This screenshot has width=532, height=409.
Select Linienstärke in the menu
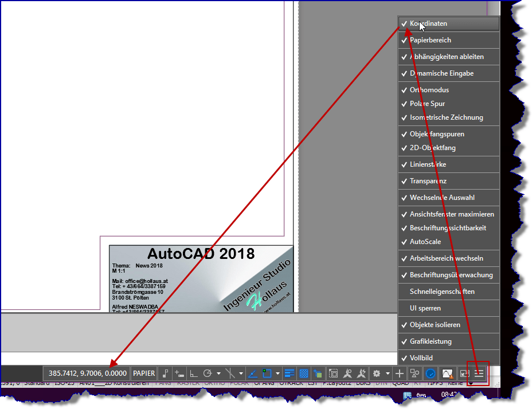pos(448,164)
